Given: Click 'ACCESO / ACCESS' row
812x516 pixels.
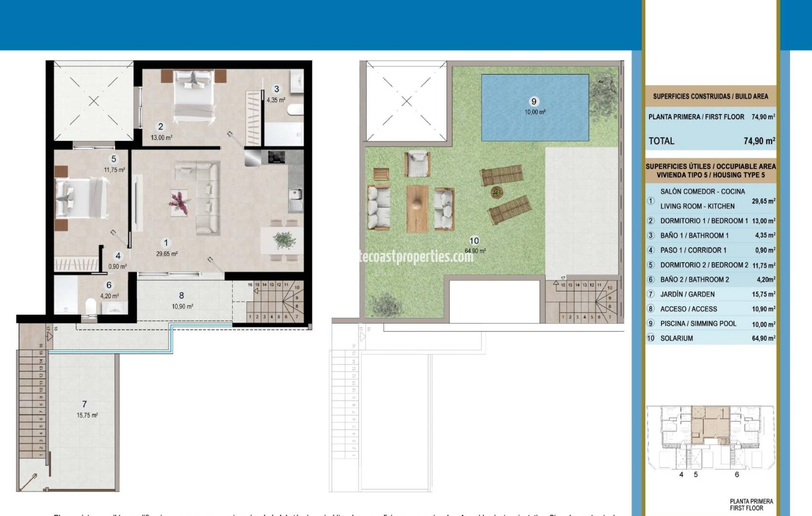Looking at the screenshot, I should coord(711,309).
